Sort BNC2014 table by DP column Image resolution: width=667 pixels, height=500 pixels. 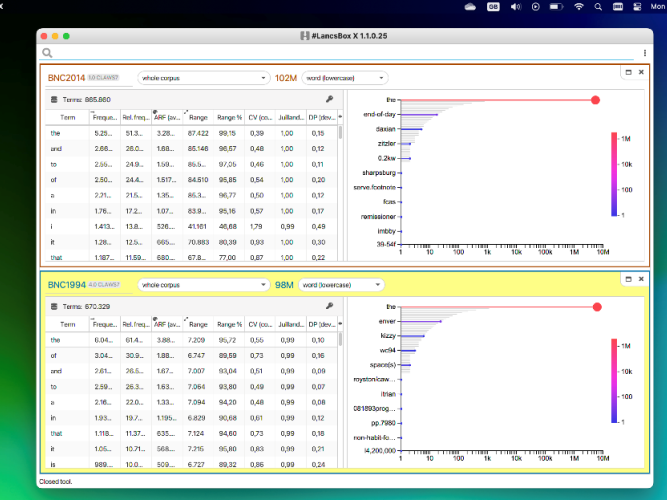pyautogui.click(x=322, y=117)
